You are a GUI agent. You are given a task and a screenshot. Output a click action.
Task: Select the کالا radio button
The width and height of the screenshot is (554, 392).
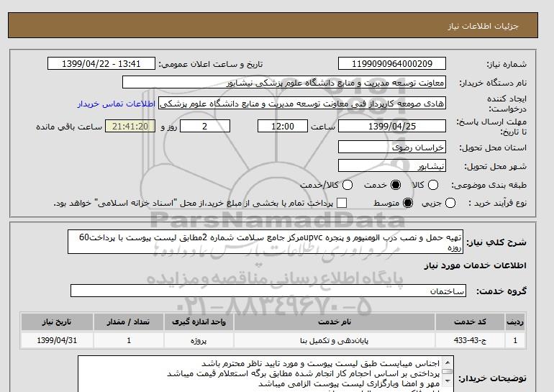pyautogui.click(x=433, y=185)
